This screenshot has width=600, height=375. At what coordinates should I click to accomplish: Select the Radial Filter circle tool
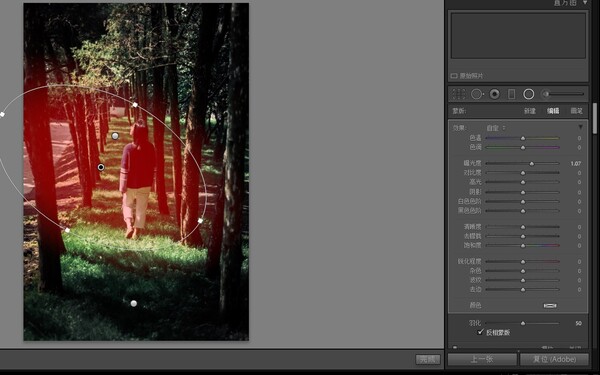click(x=528, y=94)
